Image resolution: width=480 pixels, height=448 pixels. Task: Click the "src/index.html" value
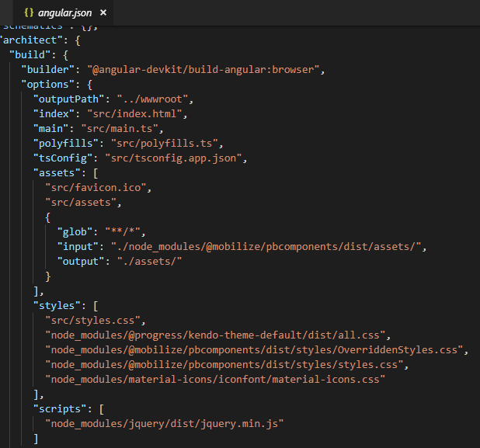[x=134, y=114]
